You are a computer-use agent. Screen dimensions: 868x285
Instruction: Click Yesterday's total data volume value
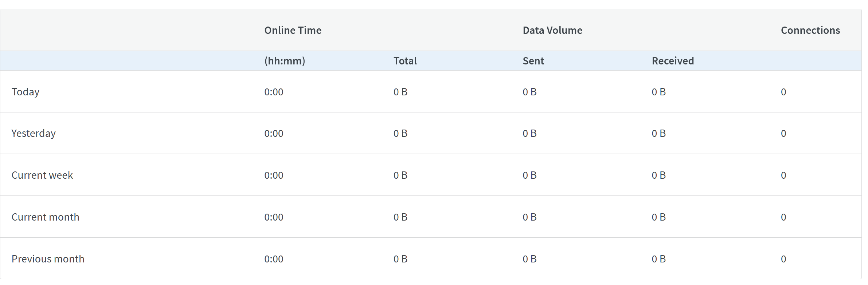400,133
